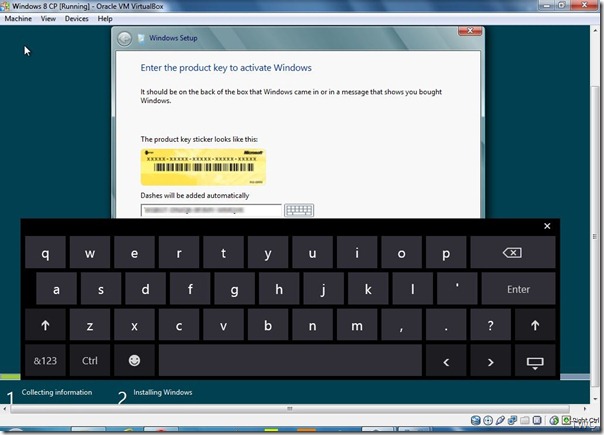
Task: Tap the y key on the touch keyboard
Action: (x=268, y=253)
